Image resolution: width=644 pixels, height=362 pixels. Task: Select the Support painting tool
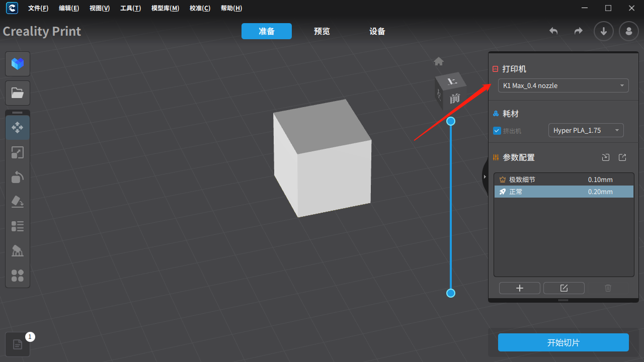pos(18,251)
